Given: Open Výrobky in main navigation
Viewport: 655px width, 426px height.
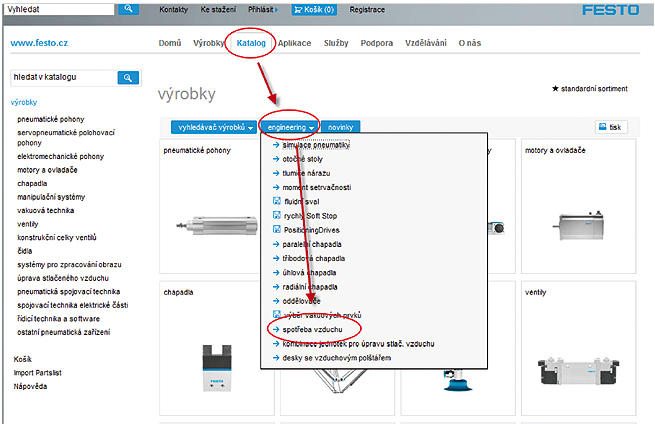Looking at the screenshot, I should pyautogui.click(x=208, y=43).
